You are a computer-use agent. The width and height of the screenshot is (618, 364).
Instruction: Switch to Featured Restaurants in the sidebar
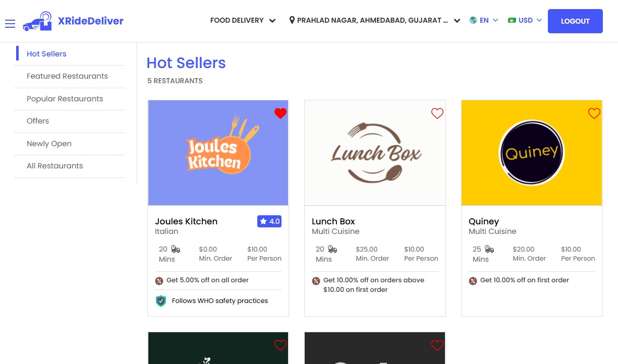pyautogui.click(x=67, y=76)
